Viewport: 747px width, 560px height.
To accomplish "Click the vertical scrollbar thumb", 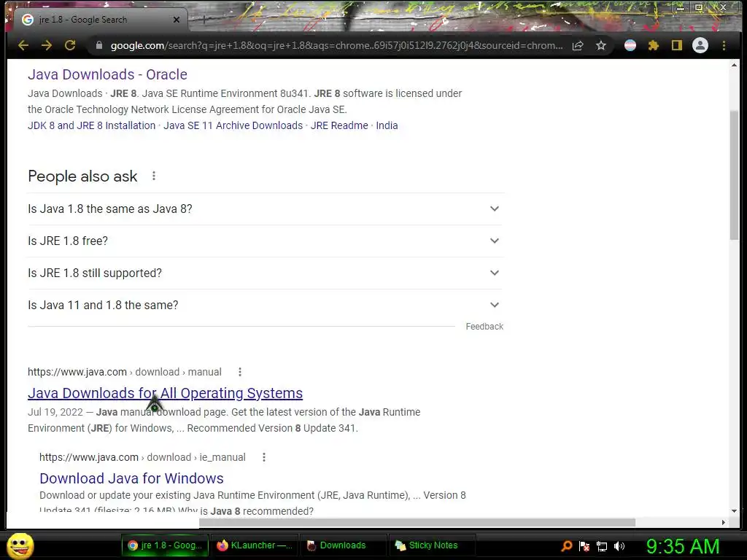I will [x=734, y=175].
